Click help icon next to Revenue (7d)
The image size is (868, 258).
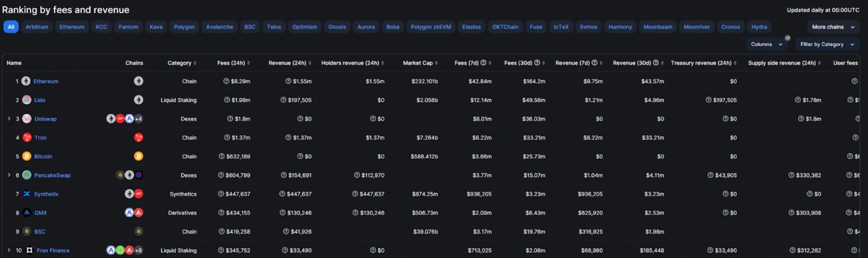tap(594, 63)
